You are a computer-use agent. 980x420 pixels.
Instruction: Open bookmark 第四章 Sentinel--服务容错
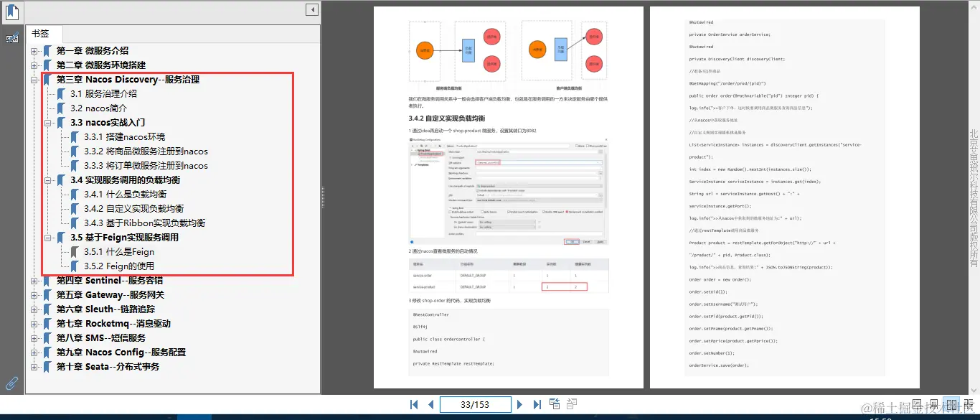110,281
